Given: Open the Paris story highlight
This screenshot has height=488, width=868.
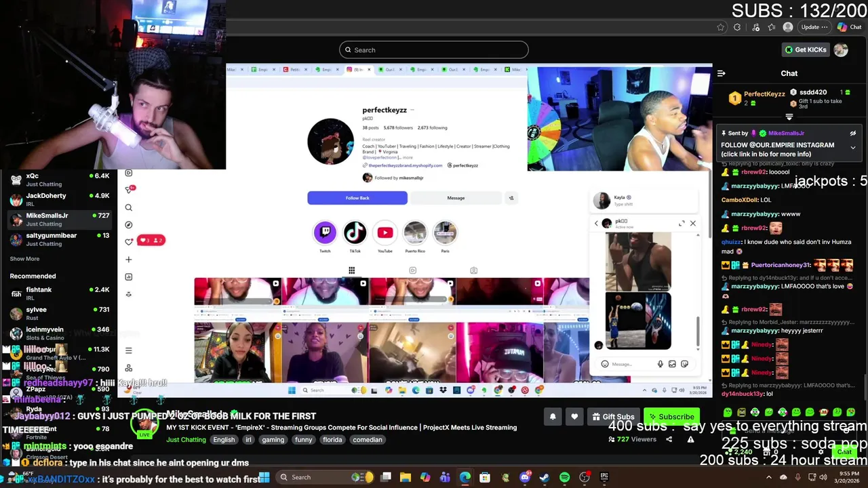Looking at the screenshot, I should click(x=445, y=232).
